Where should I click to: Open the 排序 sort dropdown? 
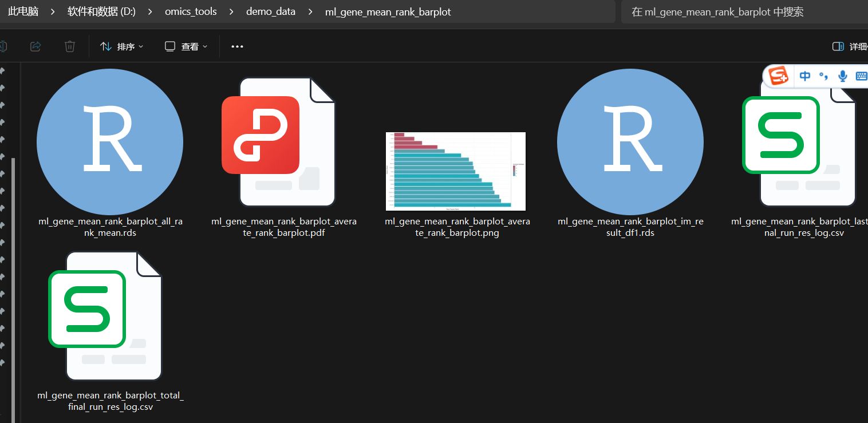pos(121,46)
